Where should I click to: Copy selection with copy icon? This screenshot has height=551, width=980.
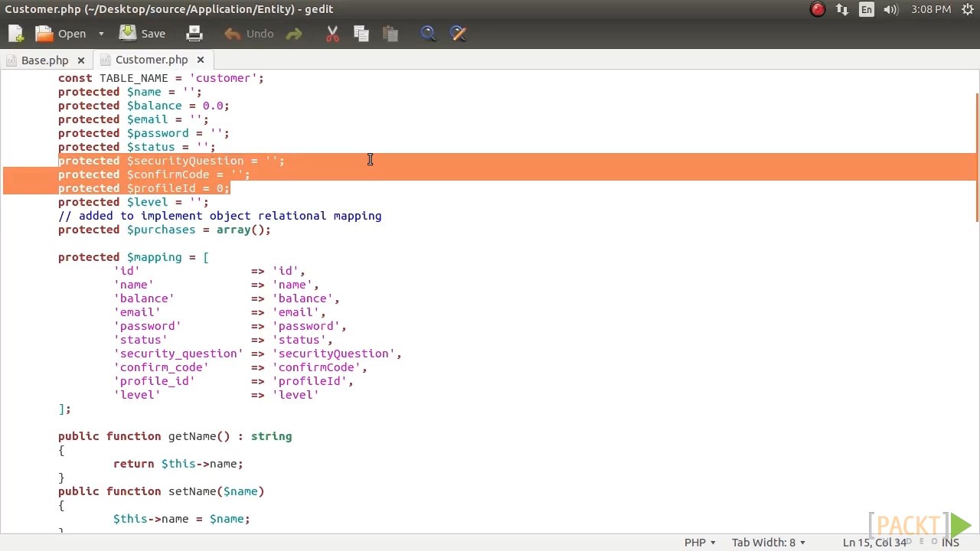click(361, 34)
